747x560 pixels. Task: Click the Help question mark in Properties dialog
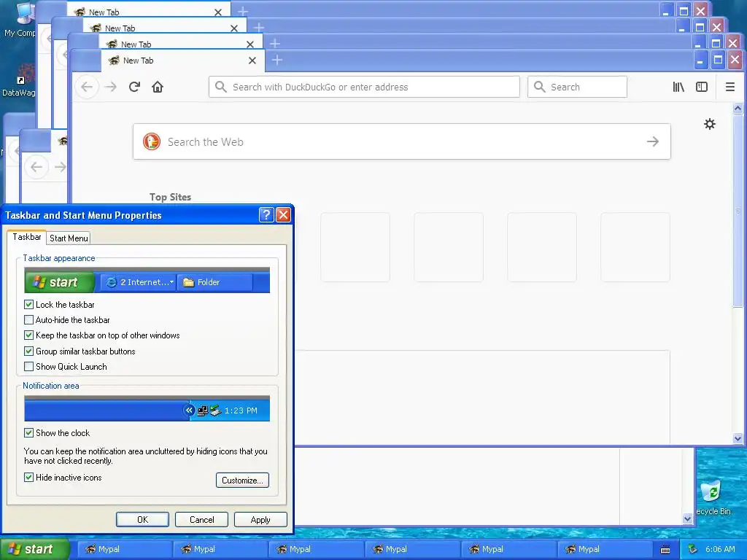(x=266, y=215)
